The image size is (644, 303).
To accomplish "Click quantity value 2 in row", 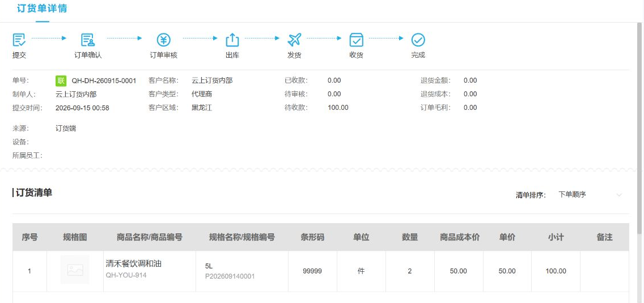I will (x=409, y=271).
